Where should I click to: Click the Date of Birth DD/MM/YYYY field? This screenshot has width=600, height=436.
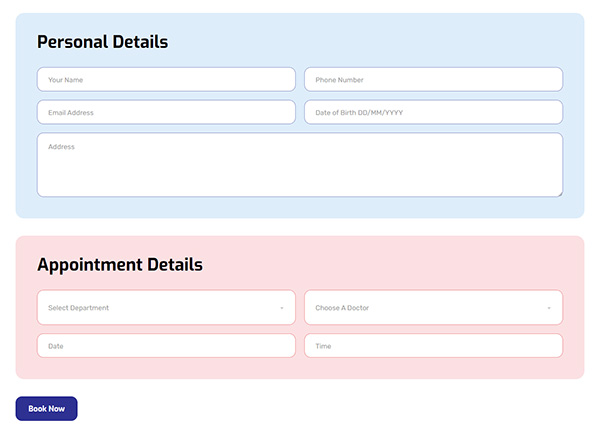coord(433,113)
